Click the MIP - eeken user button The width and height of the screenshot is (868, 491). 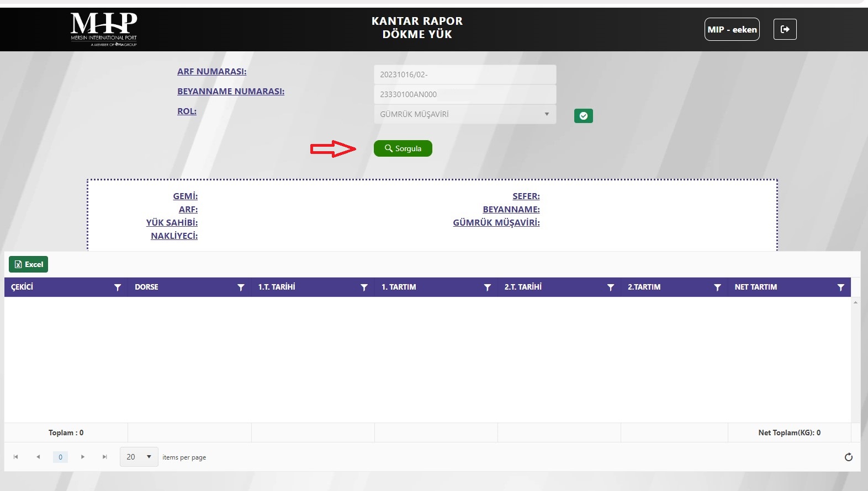click(x=732, y=29)
